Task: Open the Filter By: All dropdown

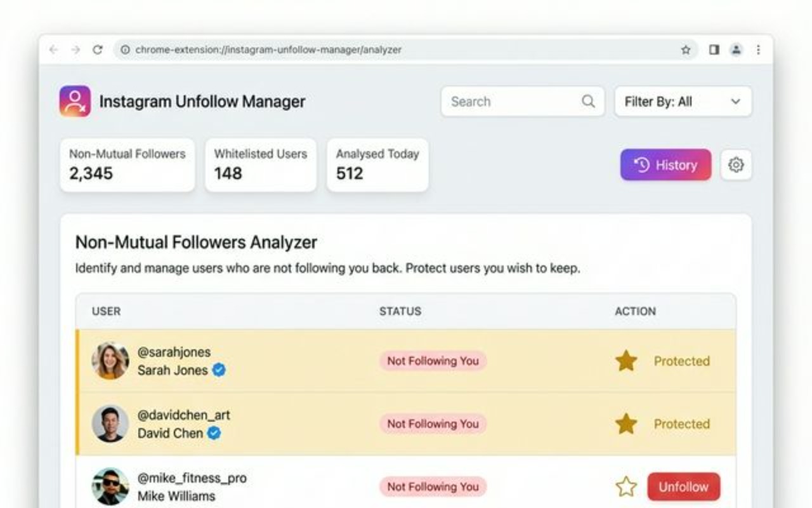Action: (x=682, y=101)
